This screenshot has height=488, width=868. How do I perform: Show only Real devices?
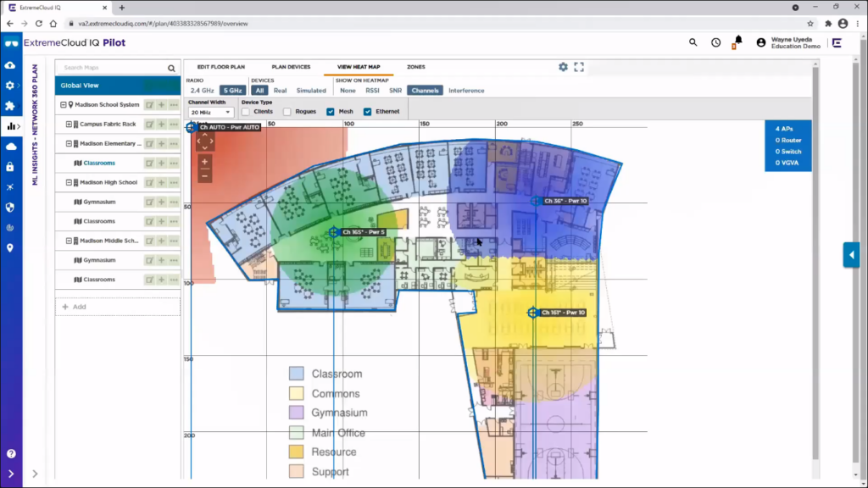pyautogui.click(x=280, y=91)
